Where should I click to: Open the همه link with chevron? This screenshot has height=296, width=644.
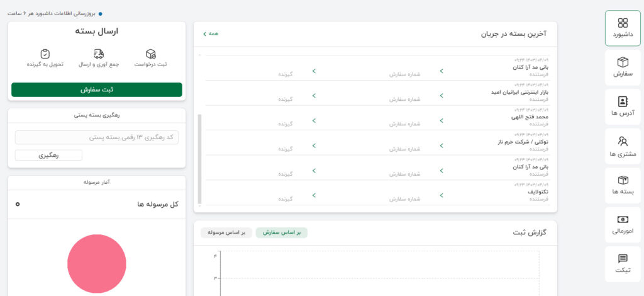tap(211, 33)
